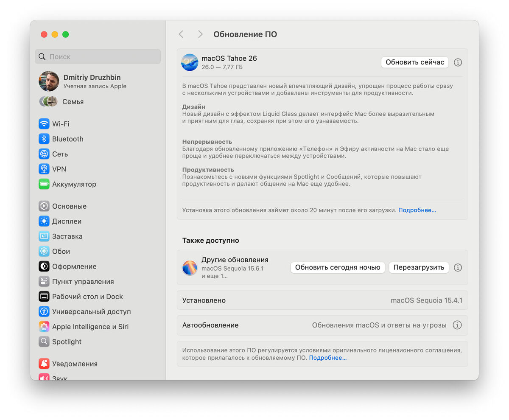Click the macOS Sequoia update icon

(190, 268)
